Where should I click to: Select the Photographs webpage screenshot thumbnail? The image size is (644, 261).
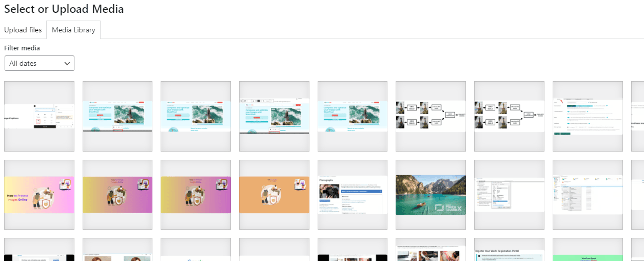point(353,195)
